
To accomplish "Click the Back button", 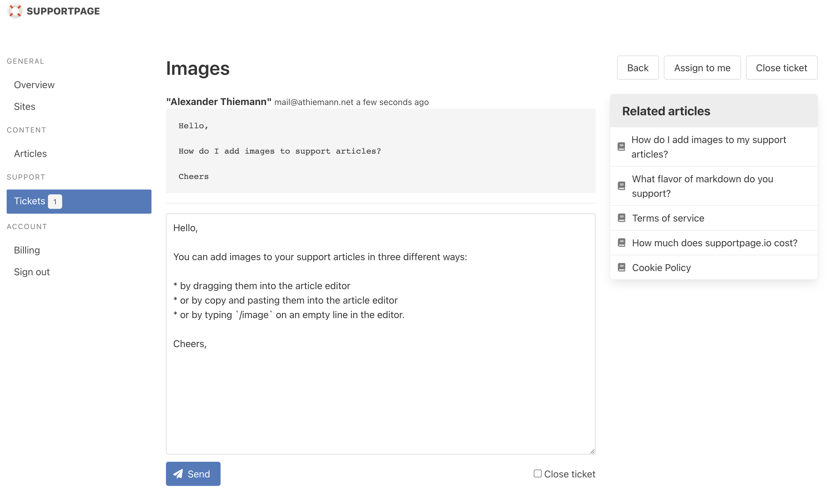I will coord(638,68).
